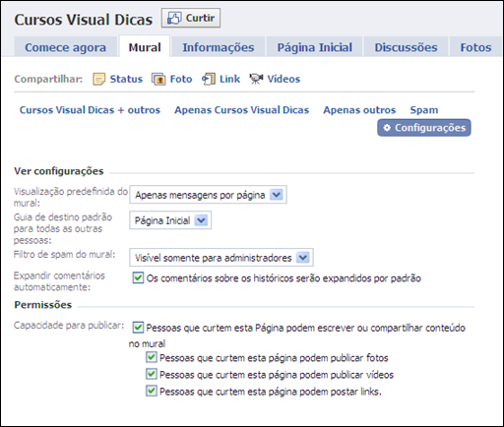
Task: Toggle fans can write on mural checkbox
Action: [x=138, y=327]
